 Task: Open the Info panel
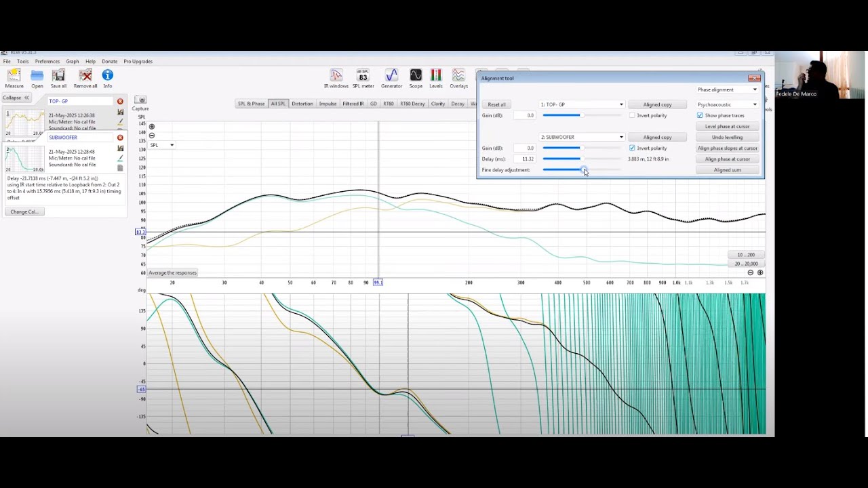click(x=107, y=79)
